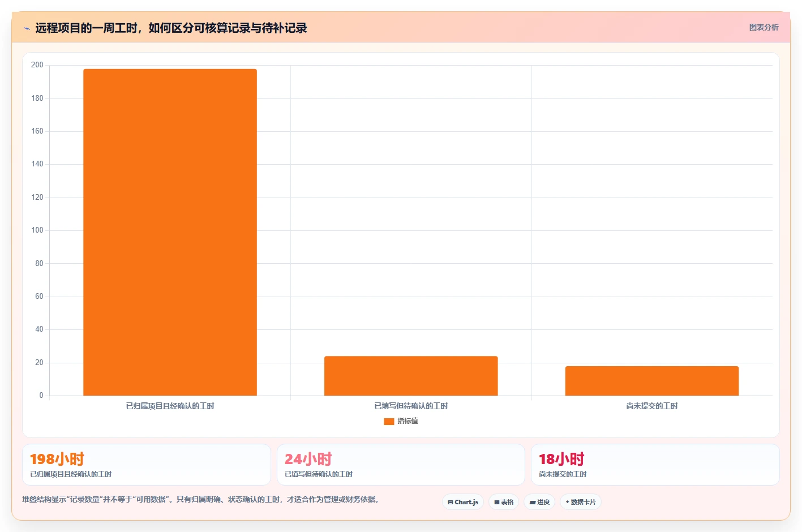The image size is (802, 532).
Task: Click axis label 已归属项目且经确认的工时
Action: pyautogui.click(x=170, y=406)
